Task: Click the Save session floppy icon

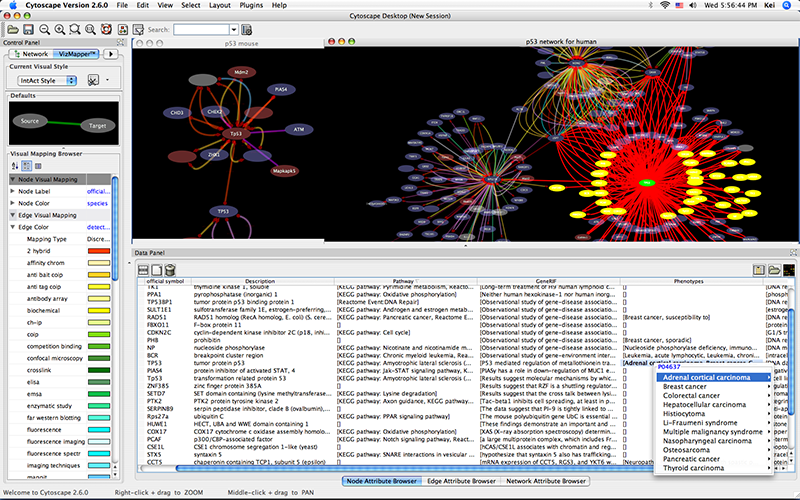Action: (x=27, y=30)
